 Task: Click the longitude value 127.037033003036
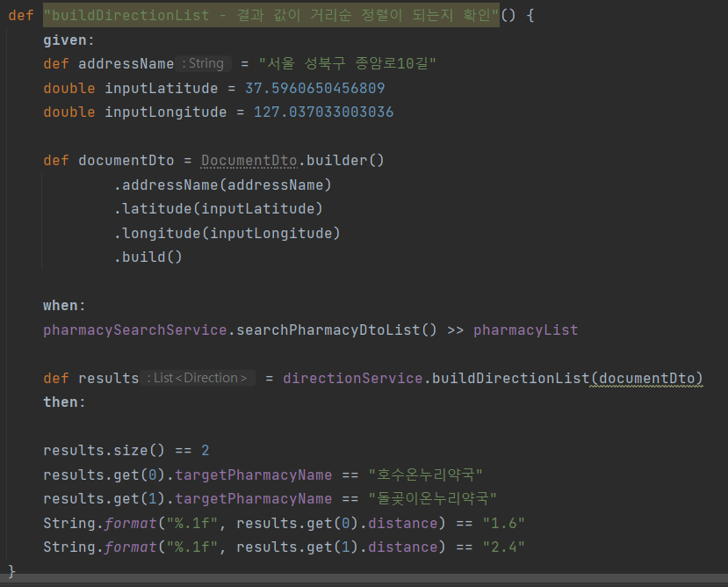324,112
